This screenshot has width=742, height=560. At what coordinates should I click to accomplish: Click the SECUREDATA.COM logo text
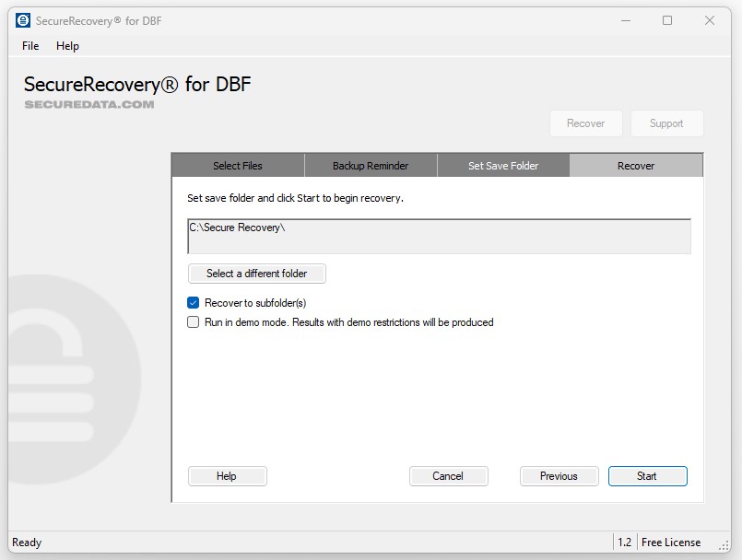click(x=89, y=105)
